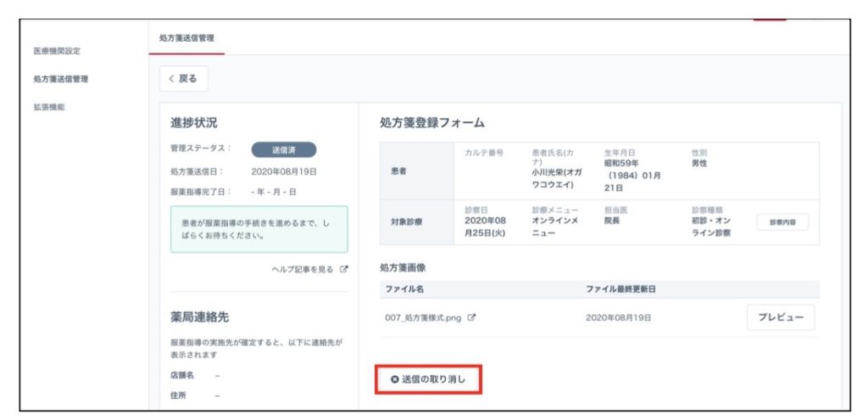Screen dimensions: 868x420
Task: Open the ヘルプ記事を見る link
Action: [x=303, y=270]
